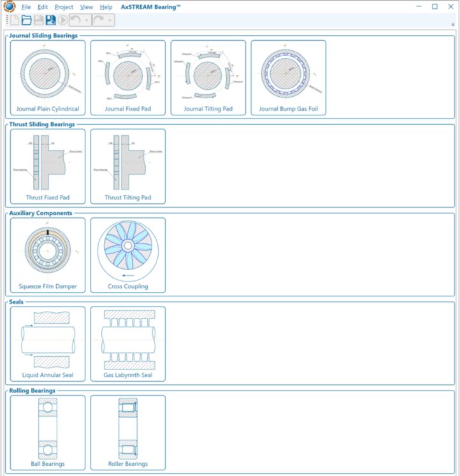Screen dimensions: 460x476
Task: Open the File menu
Action: (26, 7)
